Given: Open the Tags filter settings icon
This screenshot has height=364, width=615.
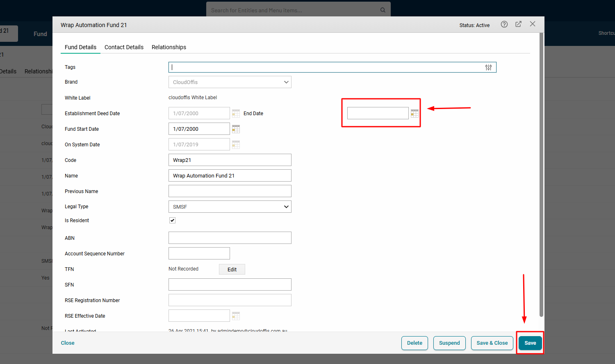Looking at the screenshot, I should (x=488, y=68).
